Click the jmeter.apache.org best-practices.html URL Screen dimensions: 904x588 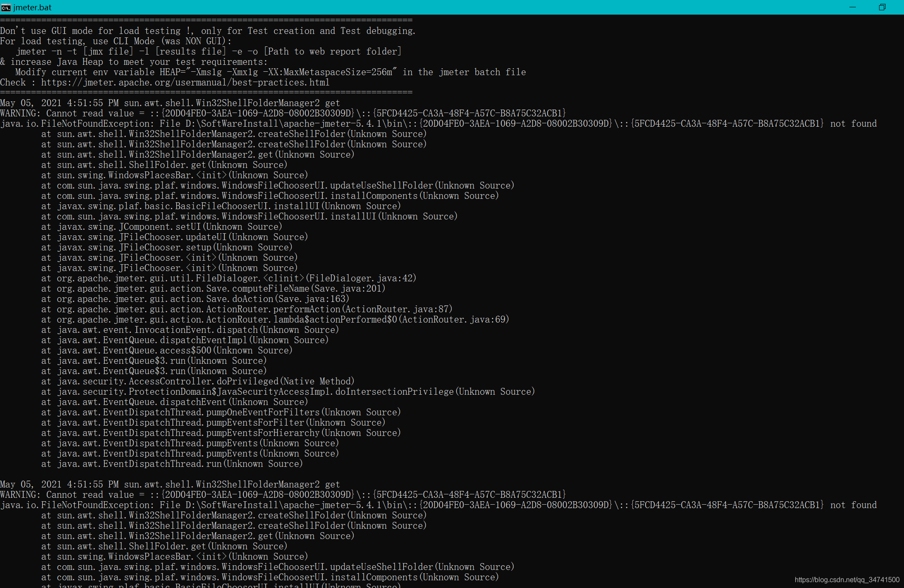(x=185, y=82)
